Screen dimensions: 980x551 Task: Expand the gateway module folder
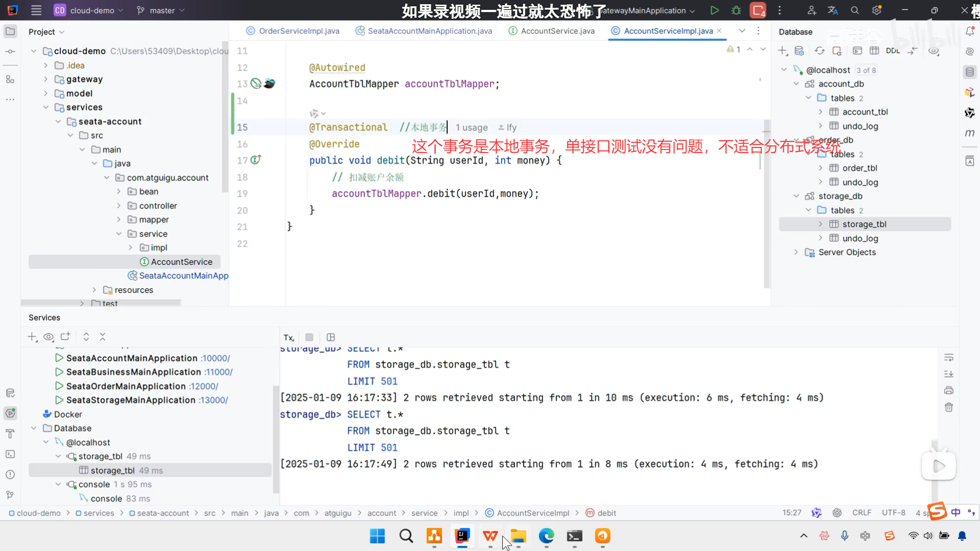(45, 79)
